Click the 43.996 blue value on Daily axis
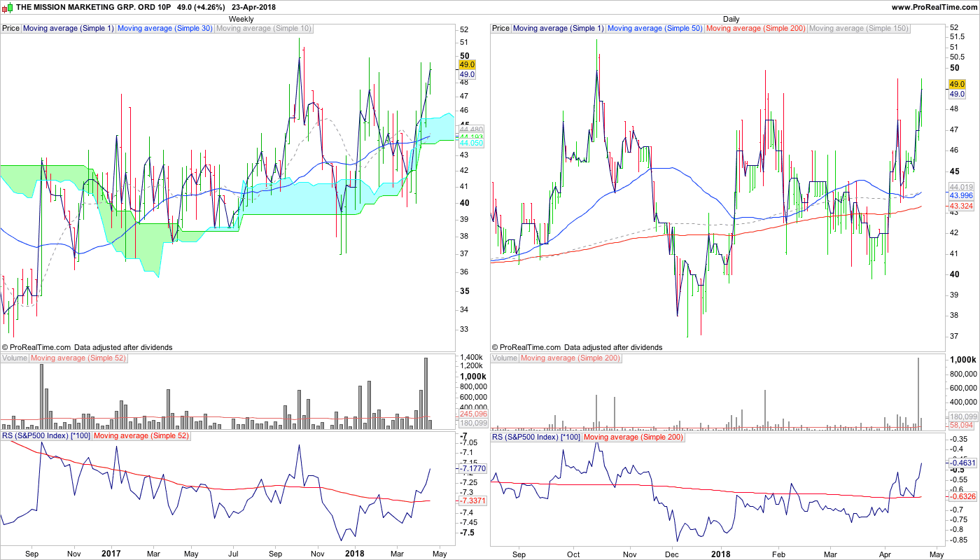 coord(962,196)
